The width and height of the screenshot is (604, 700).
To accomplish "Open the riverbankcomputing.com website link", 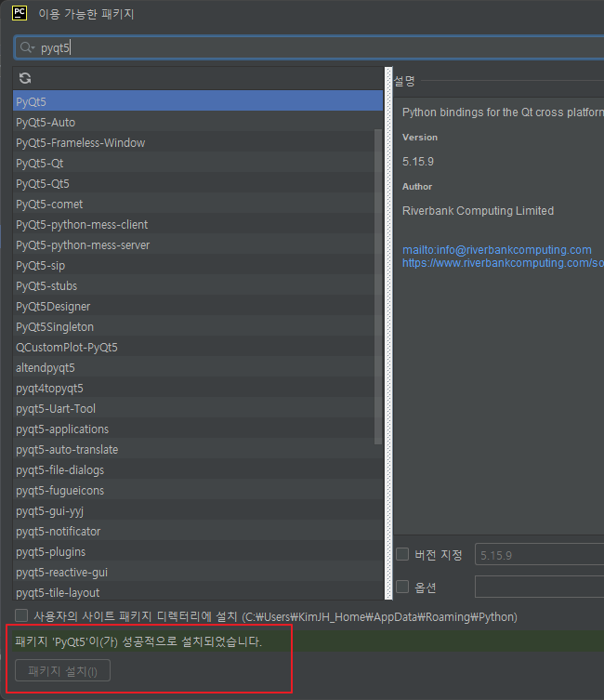I will [504, 263].
